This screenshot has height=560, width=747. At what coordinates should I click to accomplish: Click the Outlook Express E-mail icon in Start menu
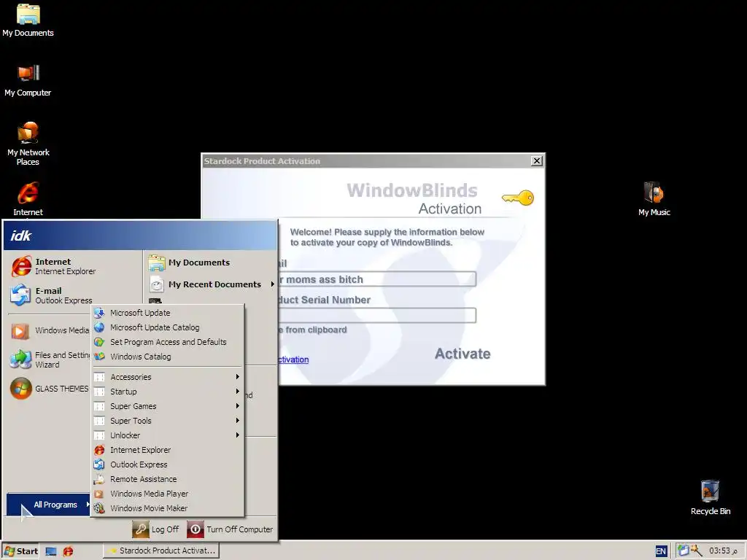pos(20,295)
